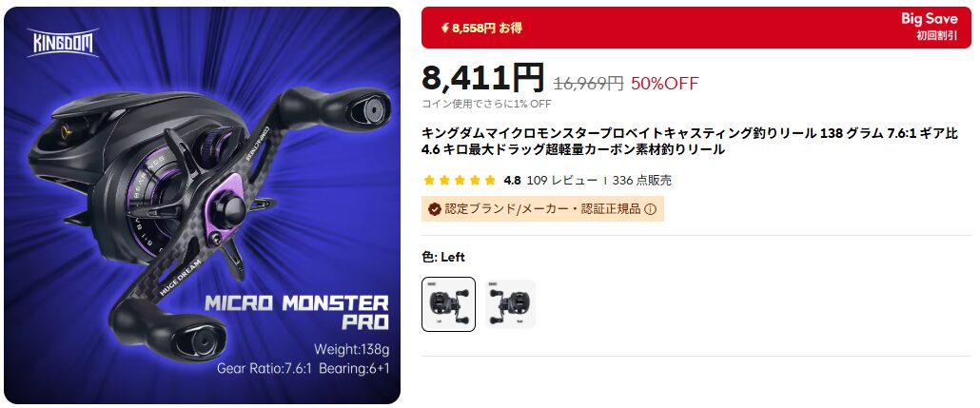Select the Right handle variant thumbnail
The height and width of the screenshot is (408, 980).
(510, 304)
